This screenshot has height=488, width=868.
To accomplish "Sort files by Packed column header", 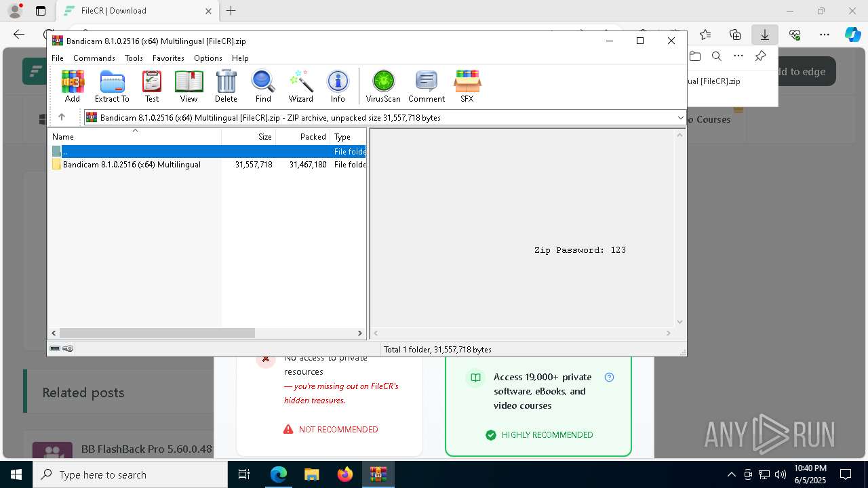I will click(x=303, y=136).
